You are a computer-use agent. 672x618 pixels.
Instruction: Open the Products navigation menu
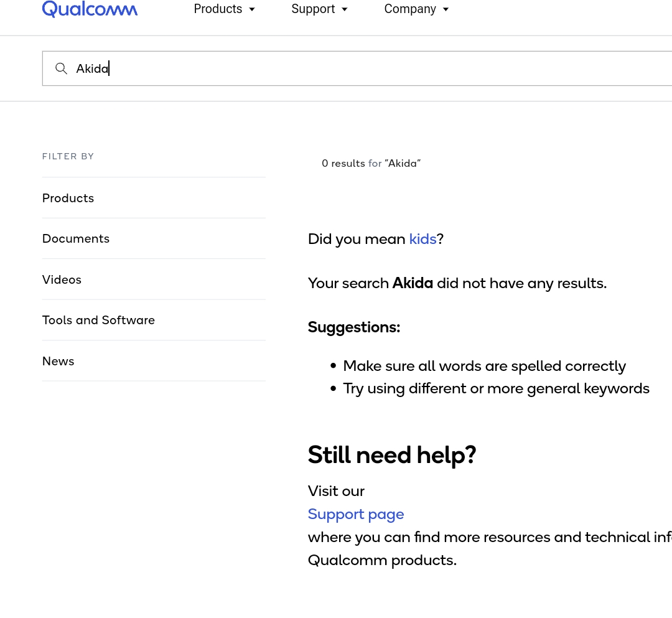[224, 9]
